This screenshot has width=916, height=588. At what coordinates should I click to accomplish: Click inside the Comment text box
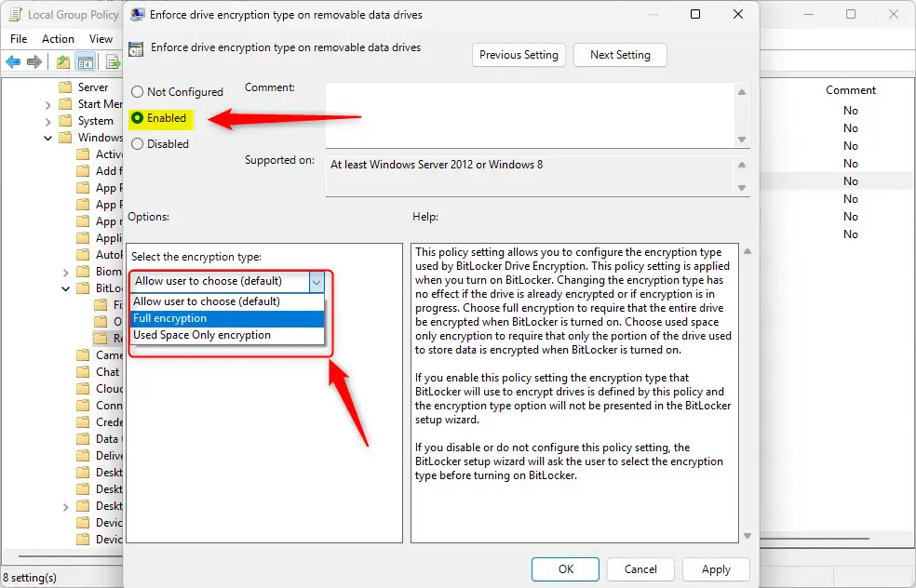coord(531,114)
